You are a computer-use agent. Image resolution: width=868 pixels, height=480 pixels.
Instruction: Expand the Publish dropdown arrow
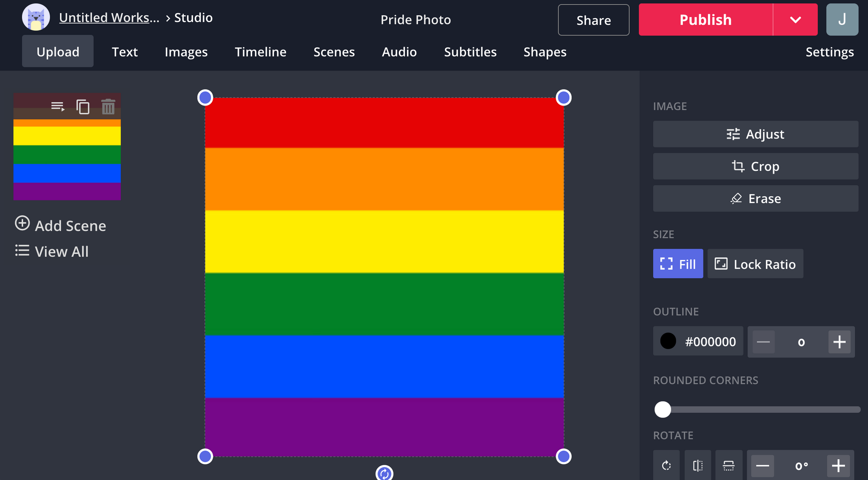coord(795,20)
